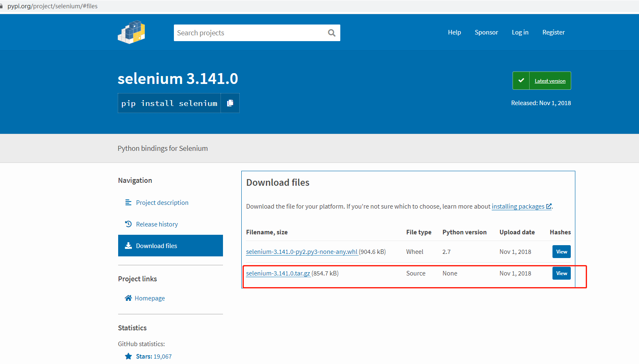Click the Upload date column header
The height and width of the screenshot is (364, 639).
point(517,232)
